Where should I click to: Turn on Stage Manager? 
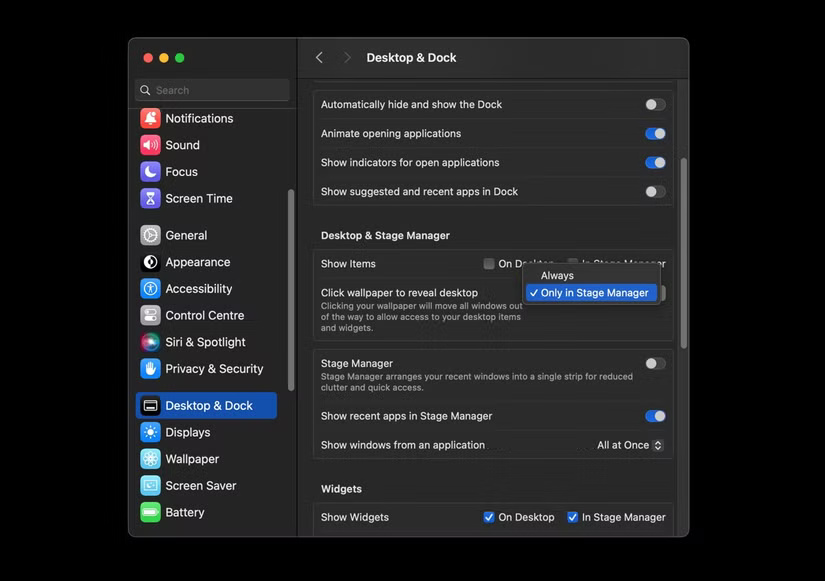point(655,364)
